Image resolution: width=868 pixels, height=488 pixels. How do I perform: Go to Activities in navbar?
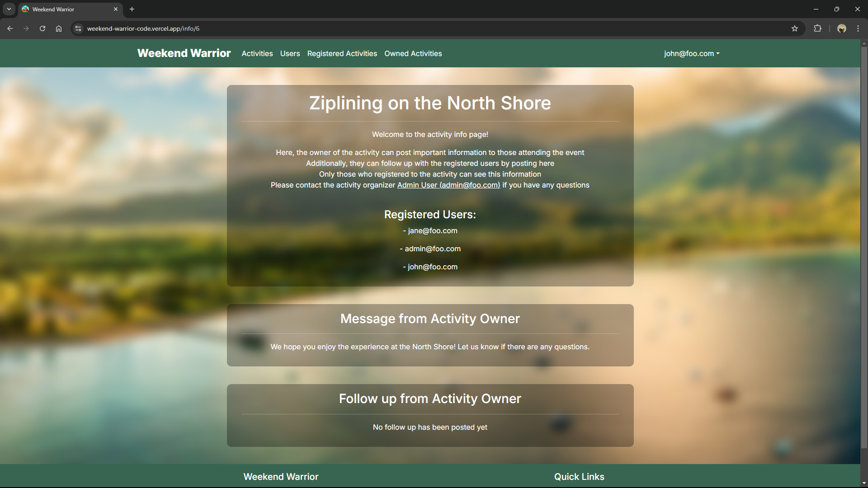pyautogui.click(x=257, y=53)
